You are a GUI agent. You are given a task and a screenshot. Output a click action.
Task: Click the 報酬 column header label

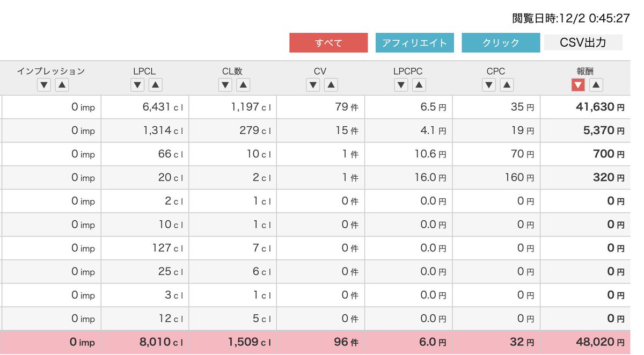pos(585,71)
